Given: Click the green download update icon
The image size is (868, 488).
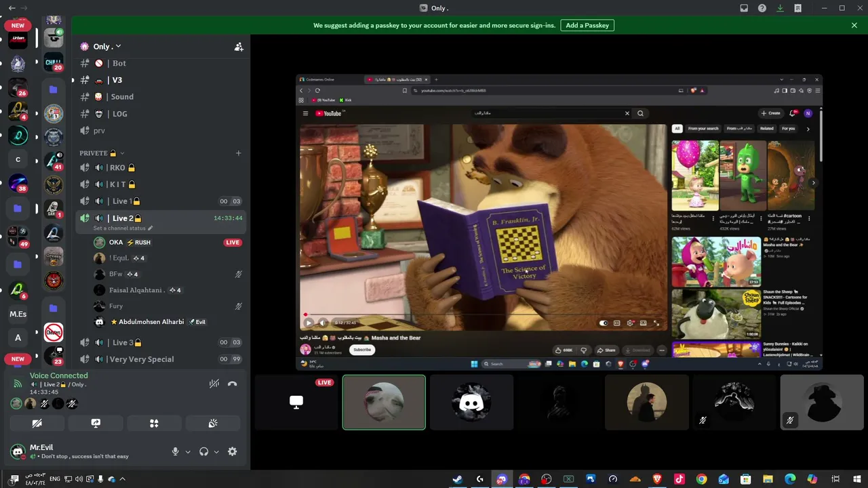Looking at the screenshot, I should [781, 8].
